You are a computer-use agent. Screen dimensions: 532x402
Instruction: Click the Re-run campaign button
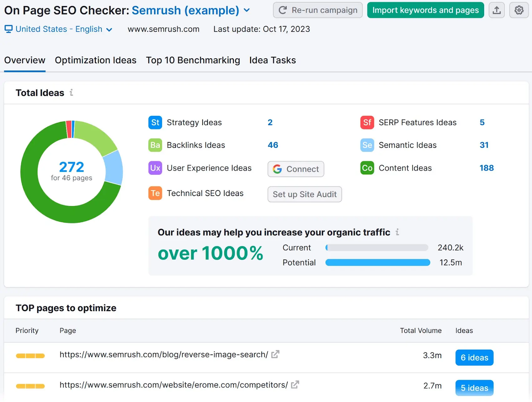[x=317, y=10]
